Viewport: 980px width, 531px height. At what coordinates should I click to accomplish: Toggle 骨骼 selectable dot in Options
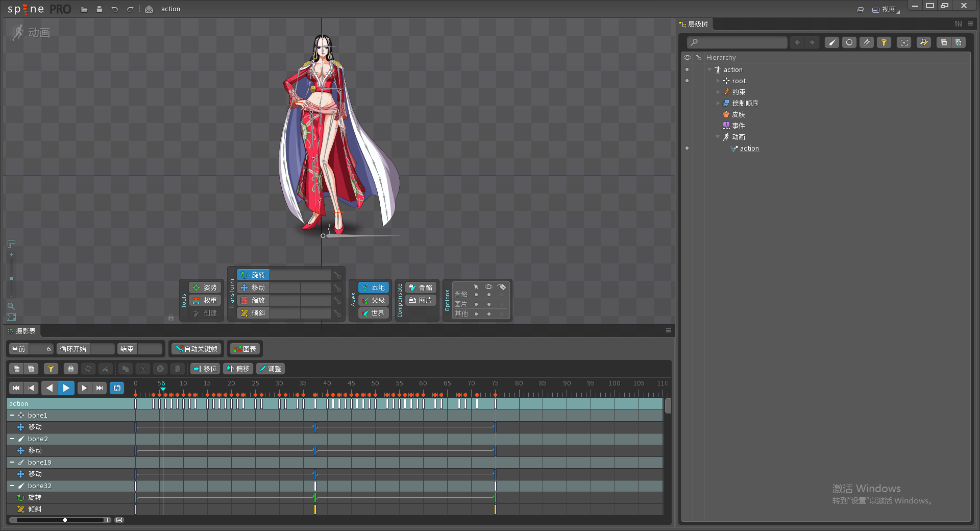pyautogui.click(x=476, y=295)
